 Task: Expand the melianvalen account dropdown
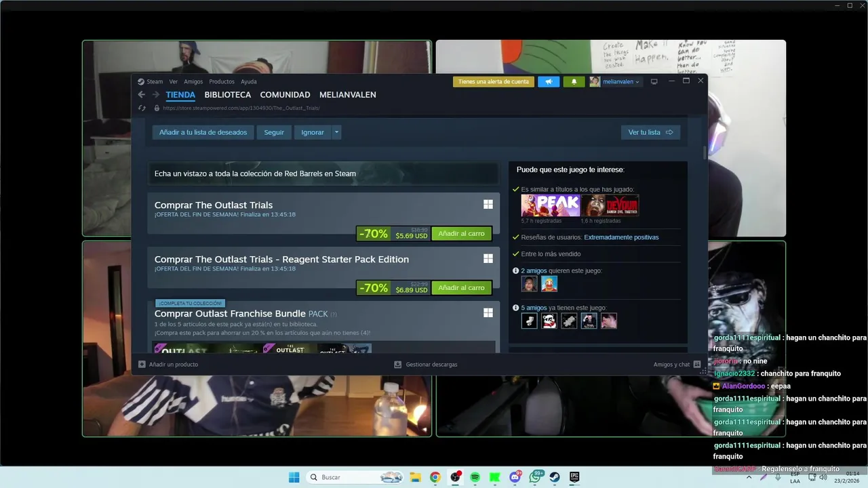pyautogui.click(x=637, y=82)
